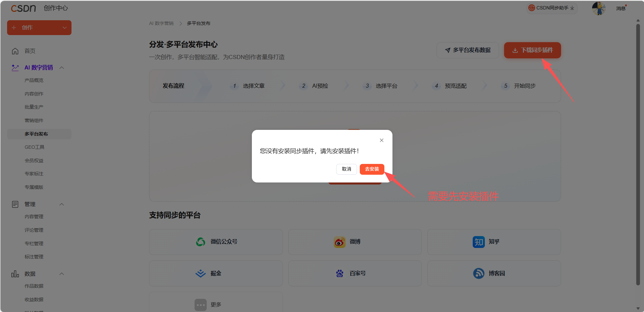Click the page vertical scrollbar
Viewport: 644px width, 312px height.
638,154
